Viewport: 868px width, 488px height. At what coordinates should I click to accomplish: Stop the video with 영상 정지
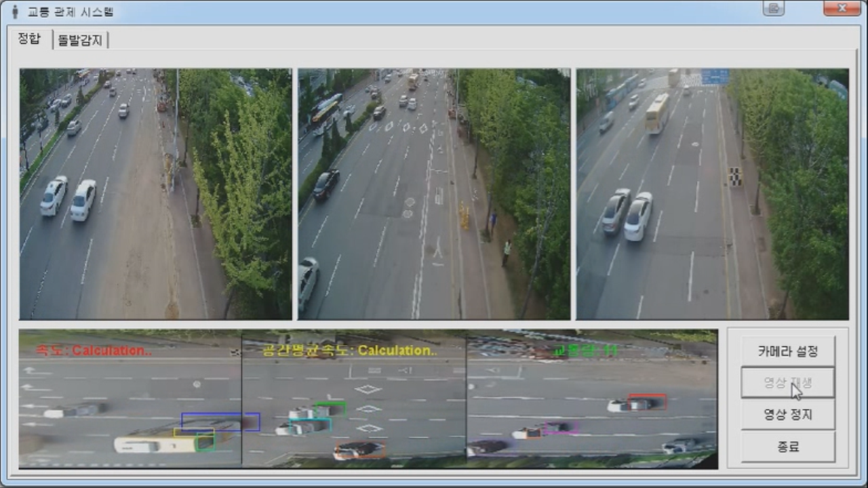[787, 414]
